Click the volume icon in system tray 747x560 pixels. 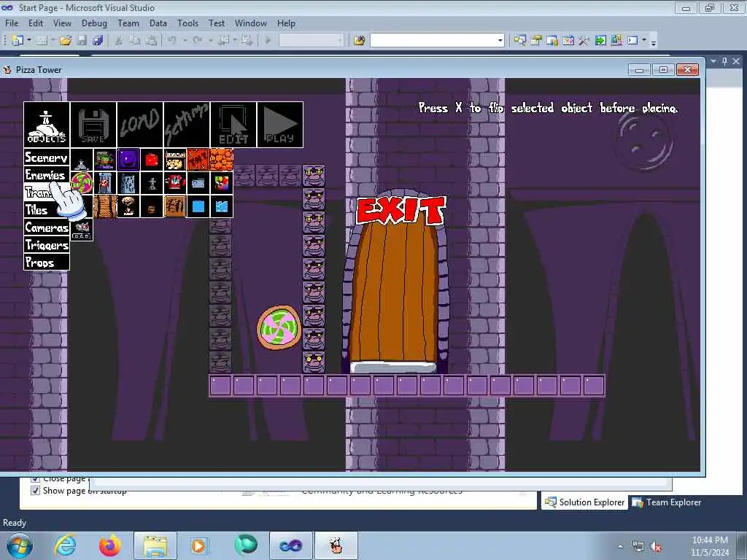657,547
